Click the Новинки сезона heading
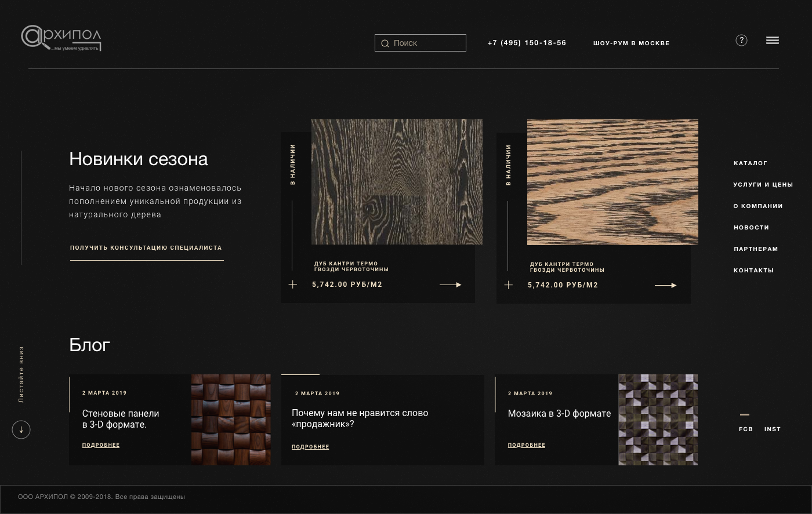 coord(139,159)
